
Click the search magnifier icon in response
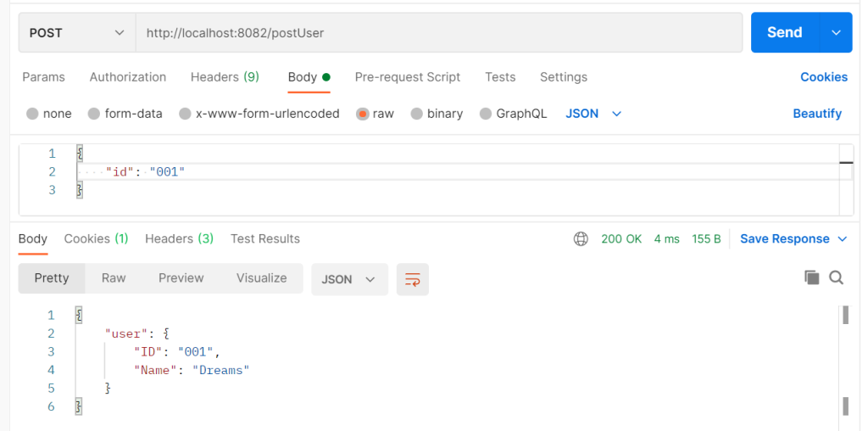(836, 277)
